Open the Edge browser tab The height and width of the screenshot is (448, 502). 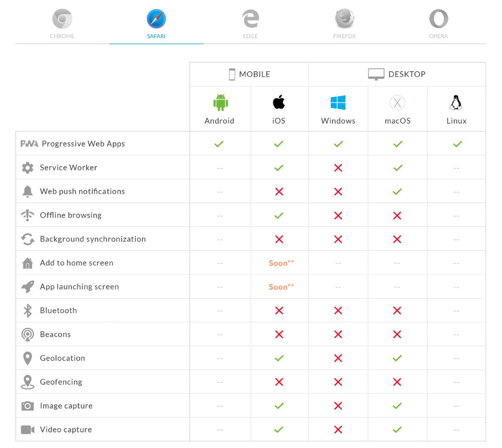[251, 24]
